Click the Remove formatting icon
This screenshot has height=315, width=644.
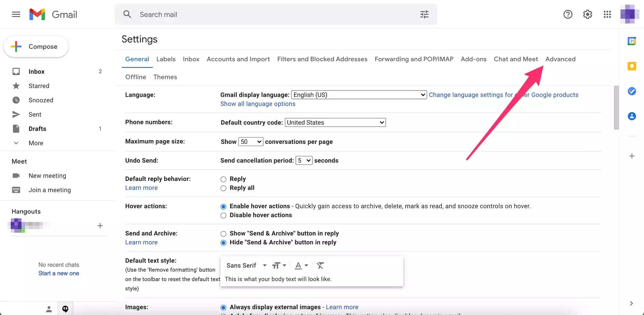[320, 265]
